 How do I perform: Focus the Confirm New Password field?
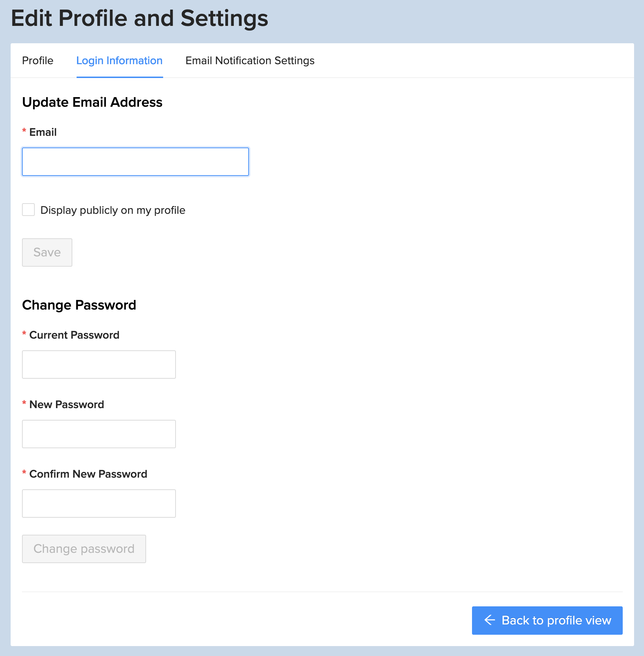(99, 504)
